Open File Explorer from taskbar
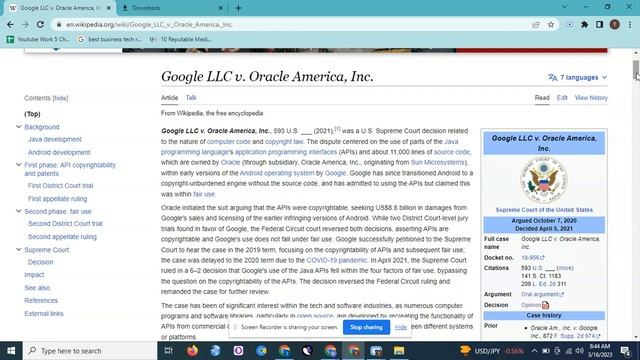 [399, 351]
